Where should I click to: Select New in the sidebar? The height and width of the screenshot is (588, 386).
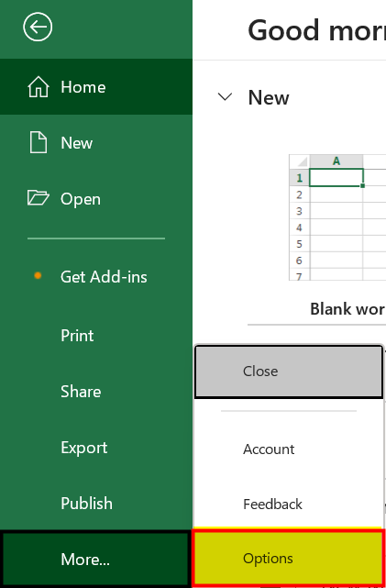pos(96,142)
